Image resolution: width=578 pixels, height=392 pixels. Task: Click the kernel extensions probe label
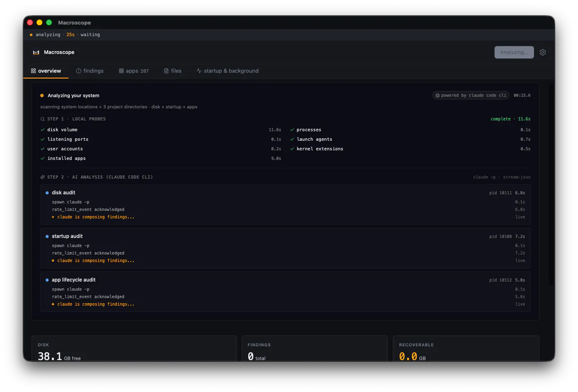click(320, 149)
